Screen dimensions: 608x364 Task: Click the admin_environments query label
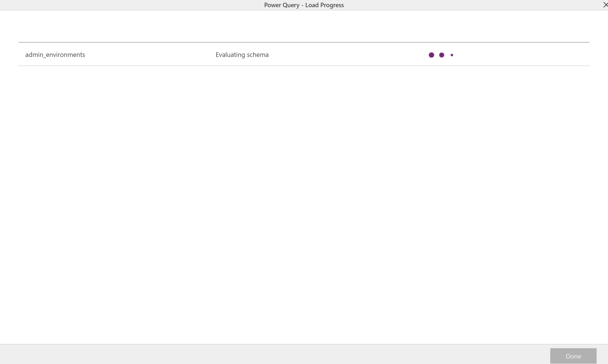click(x=55, y=54)
